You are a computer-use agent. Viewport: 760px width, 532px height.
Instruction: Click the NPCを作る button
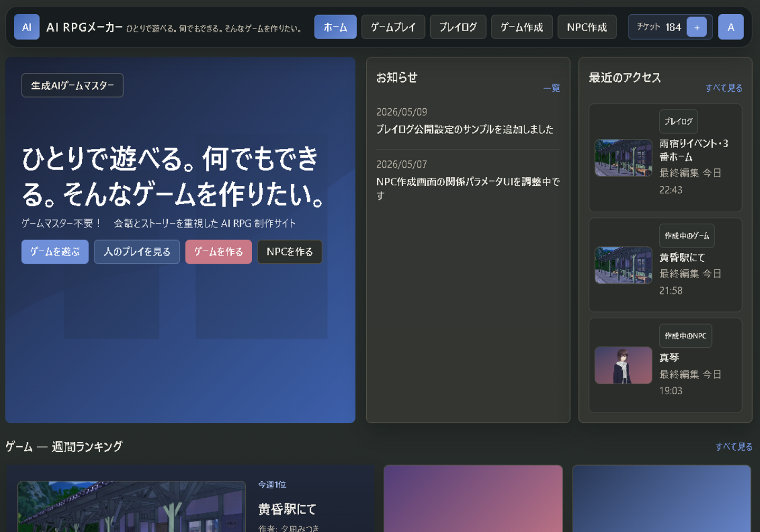point(290,252)
